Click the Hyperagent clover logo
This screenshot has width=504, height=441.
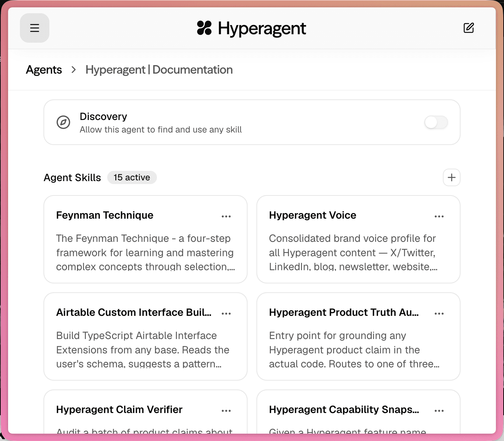204,28
